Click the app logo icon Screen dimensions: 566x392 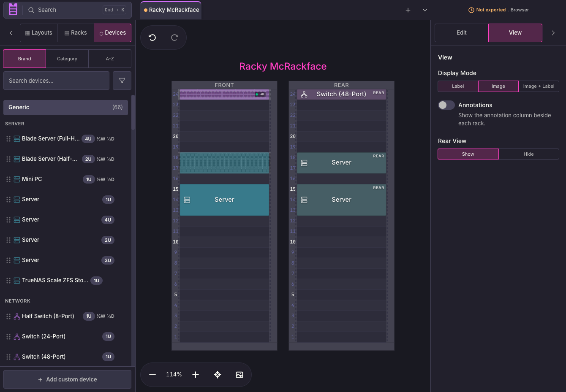point(13,9)
